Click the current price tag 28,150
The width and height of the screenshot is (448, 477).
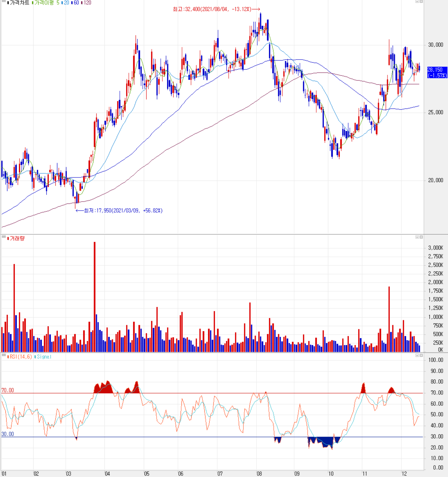(437, 73)
